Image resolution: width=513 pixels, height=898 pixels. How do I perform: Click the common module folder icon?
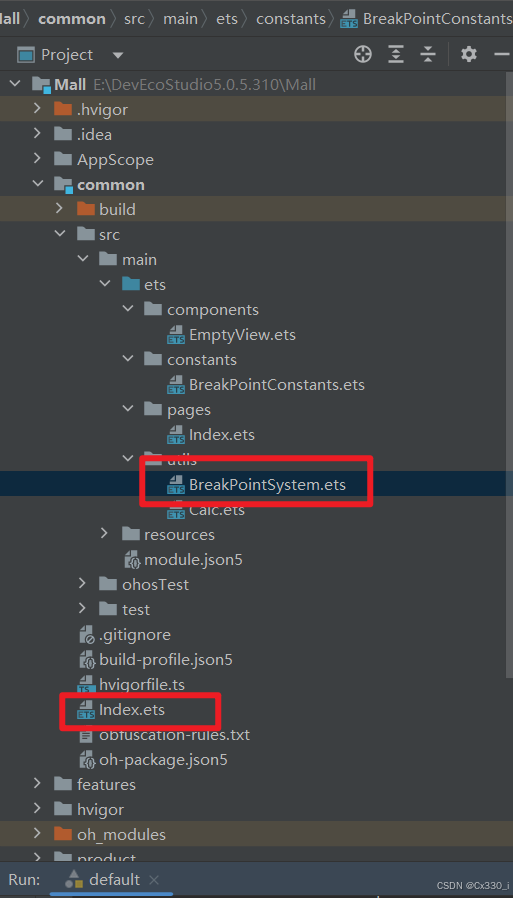pos(63,184)
